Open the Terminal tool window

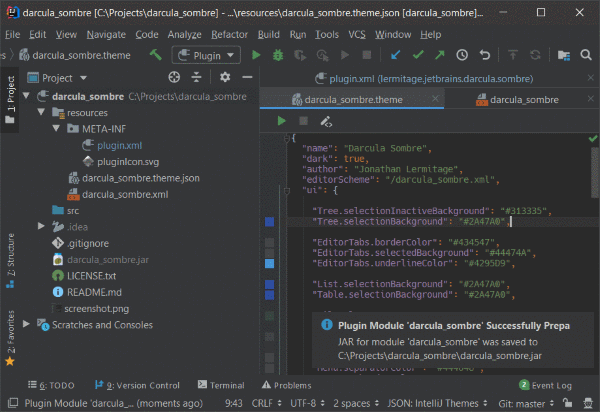pyautogui.click(x=221, y=385)
